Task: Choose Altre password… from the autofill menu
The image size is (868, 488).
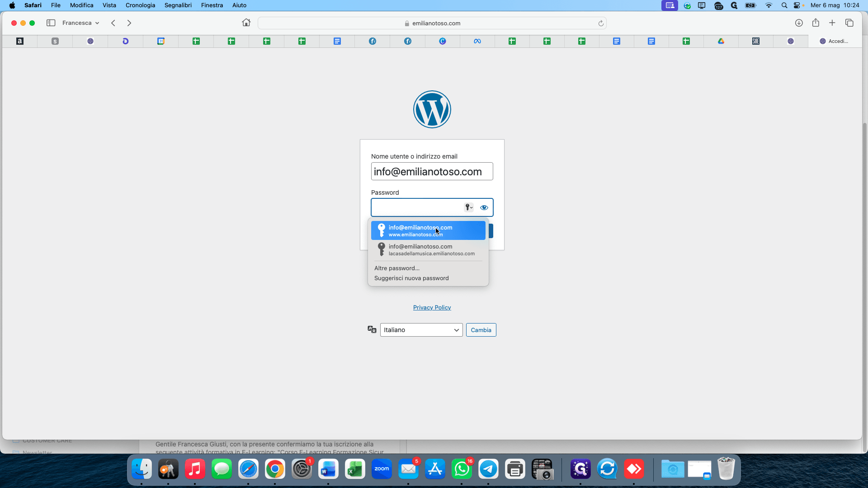Action: (x=396, y=268)
